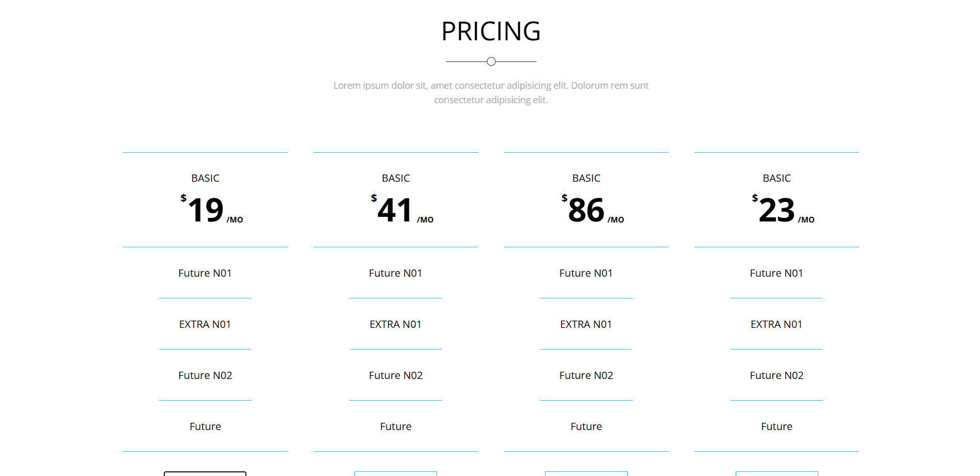This screenshot has width=980, height=476.
Task: Click the button beneath the $23 pricing card
Action: click(x=776, y=472)
